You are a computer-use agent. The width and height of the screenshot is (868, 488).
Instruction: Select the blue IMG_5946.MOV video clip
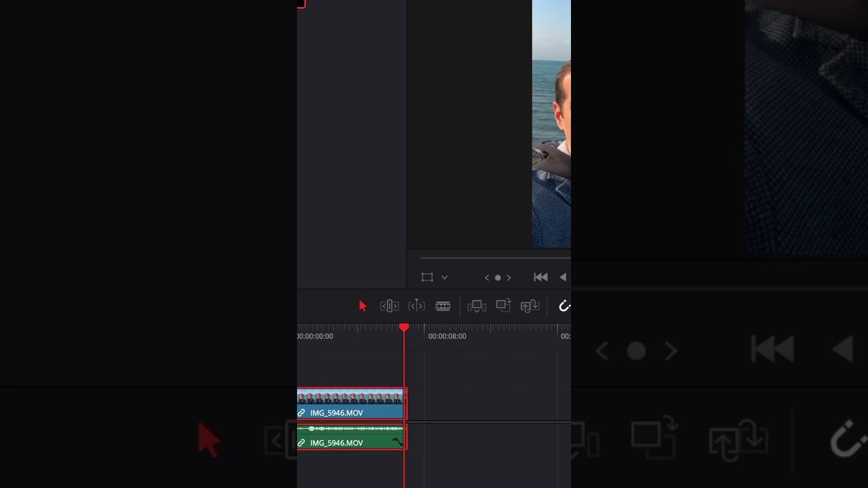(351, 404)
